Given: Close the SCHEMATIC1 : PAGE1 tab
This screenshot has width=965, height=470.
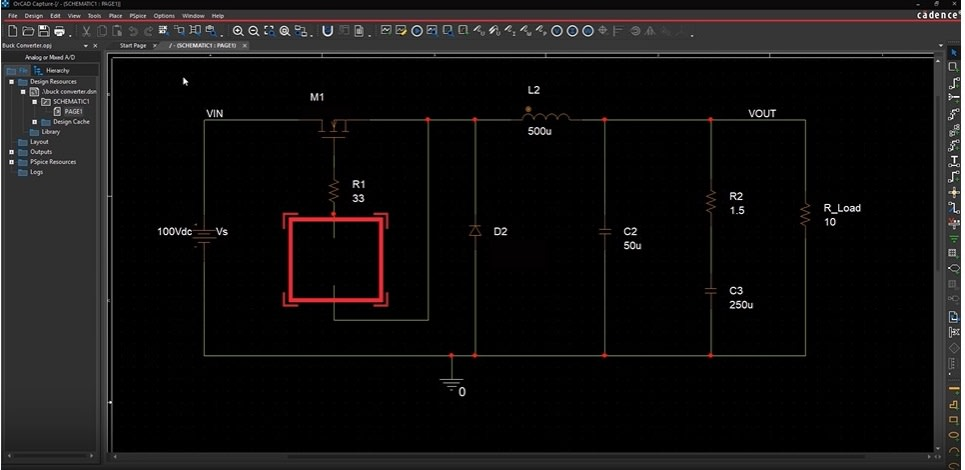Looking at the screenshot, I should [244, 46].
